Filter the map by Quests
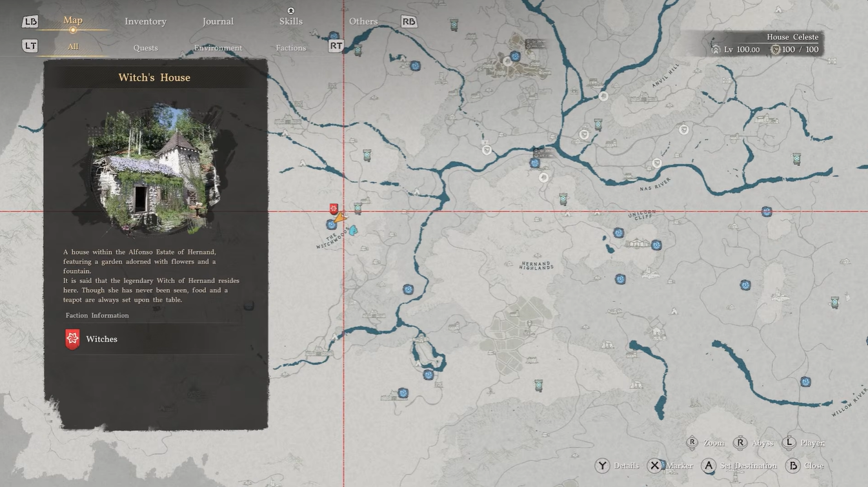 (145, 48)
